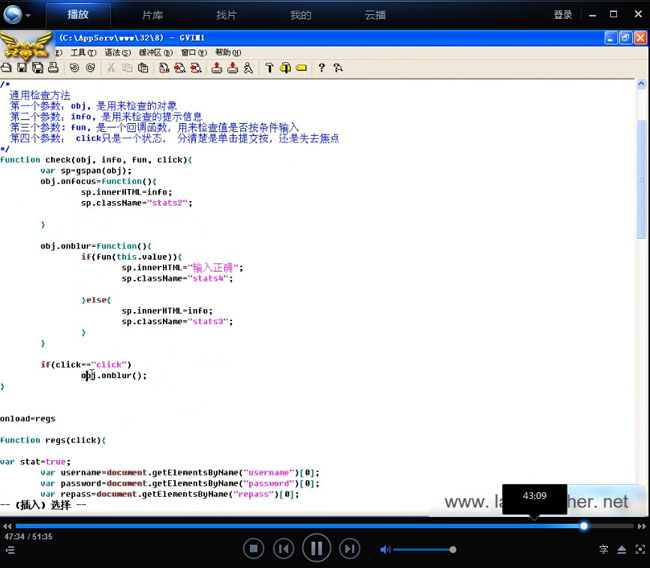Toggle fullscreen mode in player
650x568 pixels.
(x=638, y=549)
